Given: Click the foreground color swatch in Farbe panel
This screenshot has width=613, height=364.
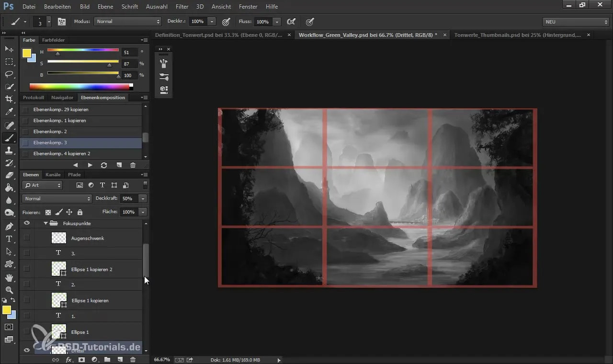Looking at the screenshot, I should [x=27, y=53].
